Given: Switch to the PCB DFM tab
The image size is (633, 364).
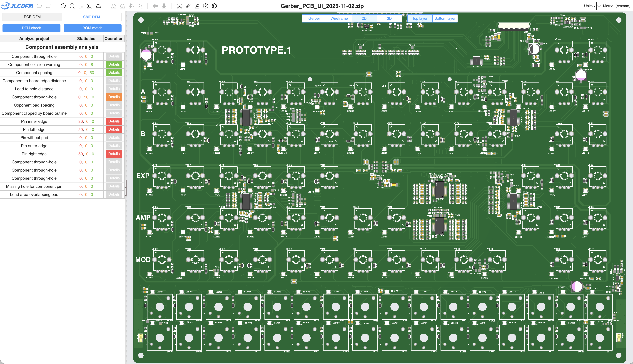Looking at the screenshot, I should (32, 17).
